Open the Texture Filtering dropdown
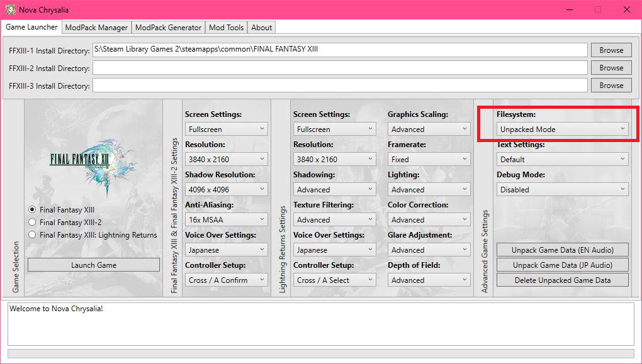 click(334, 220)
